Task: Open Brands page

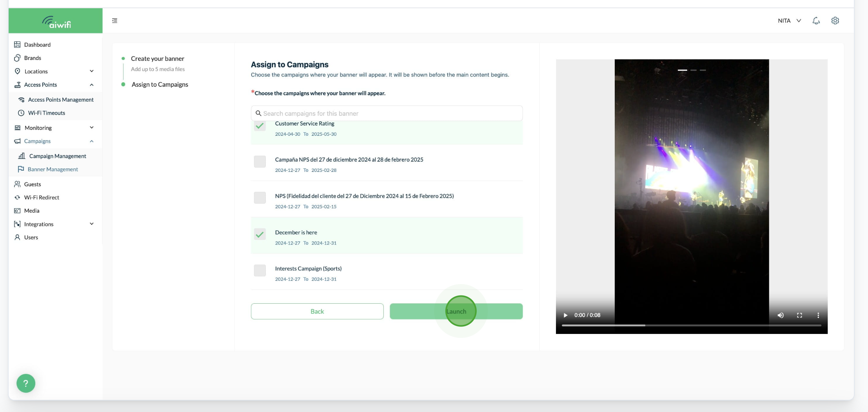Action: pyautogui.click(x=33, y=58)
